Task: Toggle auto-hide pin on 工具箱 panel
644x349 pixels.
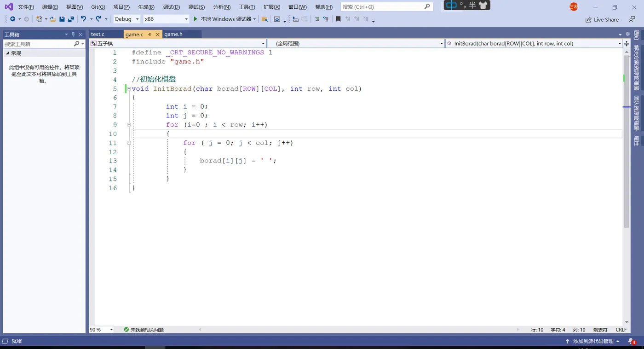Action: point(73,35)
